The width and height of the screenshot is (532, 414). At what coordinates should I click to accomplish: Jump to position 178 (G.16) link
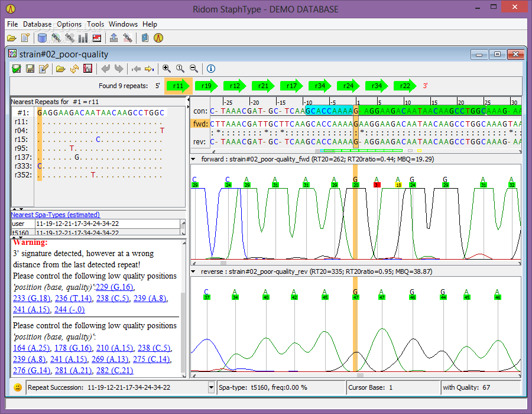coord(73,348)
